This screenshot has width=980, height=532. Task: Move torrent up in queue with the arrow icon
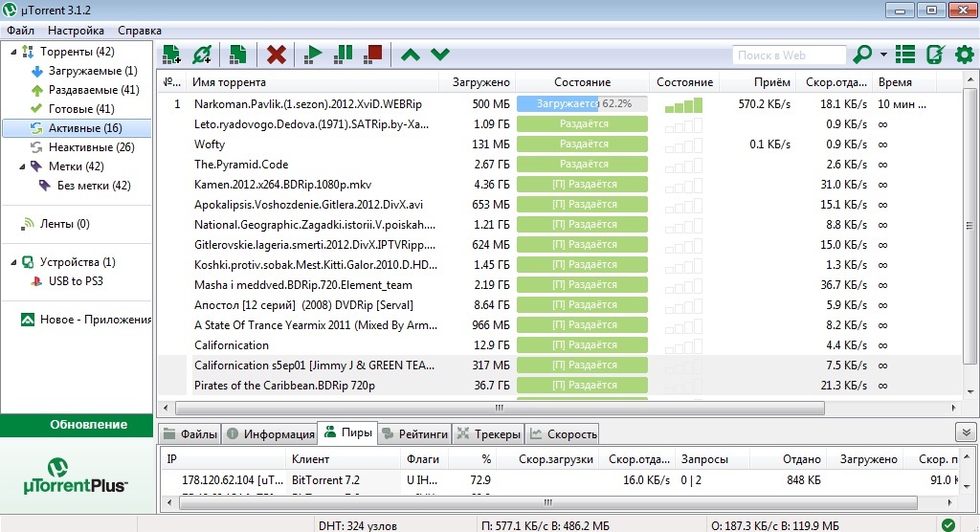(x=410, y=55)
